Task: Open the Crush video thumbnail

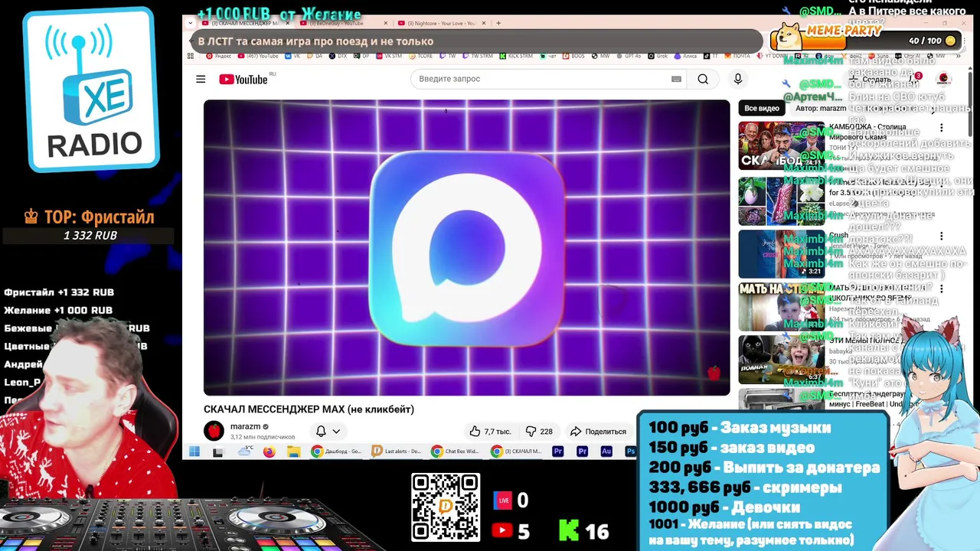Action: click(x=781, y=254)
